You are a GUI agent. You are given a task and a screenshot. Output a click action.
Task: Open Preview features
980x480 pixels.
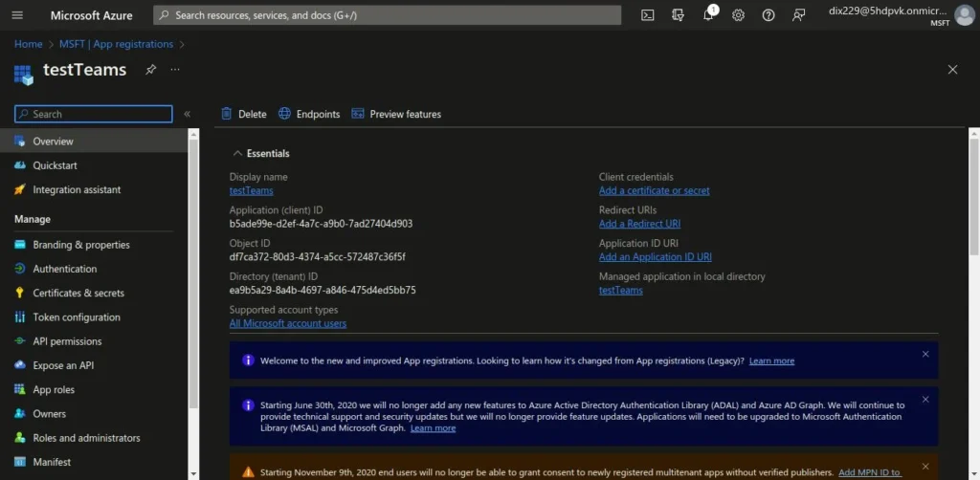[396, 114]
